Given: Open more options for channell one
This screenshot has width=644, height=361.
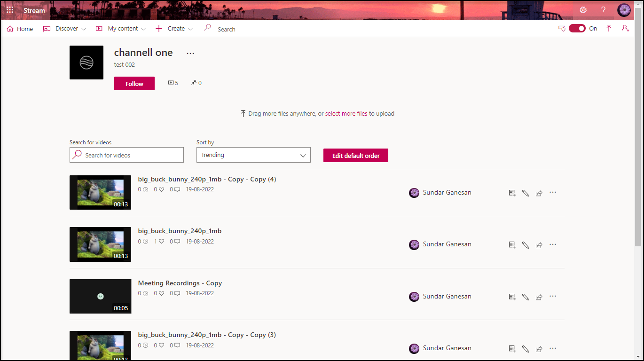Looking at the screenshot, I should (190, 54).
